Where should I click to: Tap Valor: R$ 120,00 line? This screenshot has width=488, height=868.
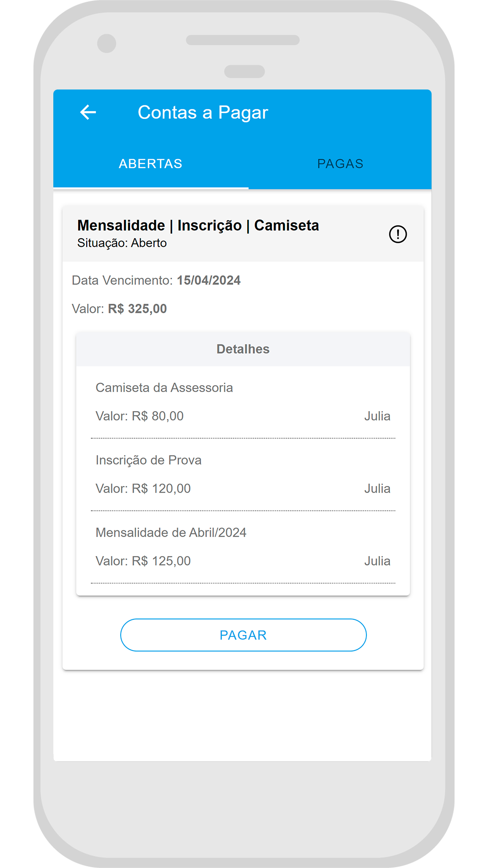(143, 488)
